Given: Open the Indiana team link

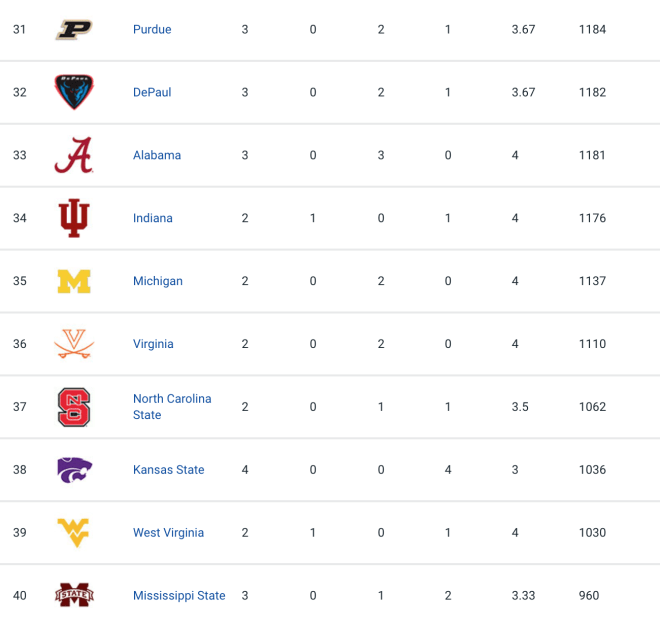Looking at the screenshot, I should [x=153, y=218].
